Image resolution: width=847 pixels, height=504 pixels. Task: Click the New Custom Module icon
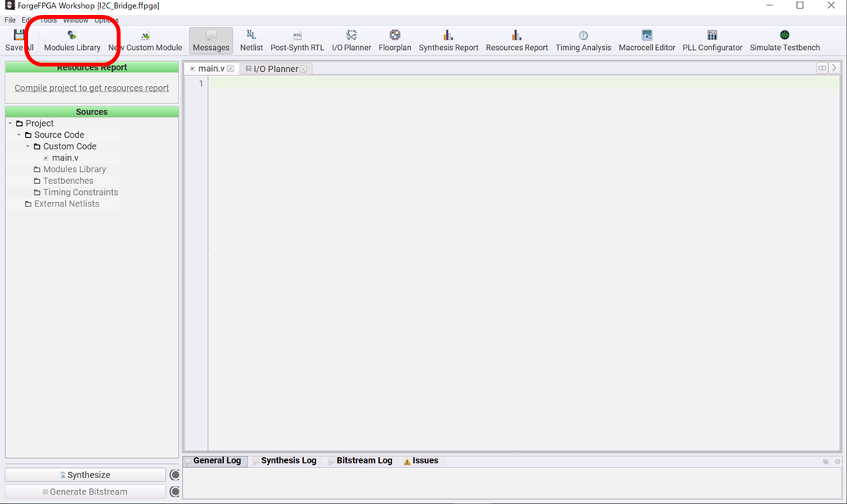pos(145,41)
